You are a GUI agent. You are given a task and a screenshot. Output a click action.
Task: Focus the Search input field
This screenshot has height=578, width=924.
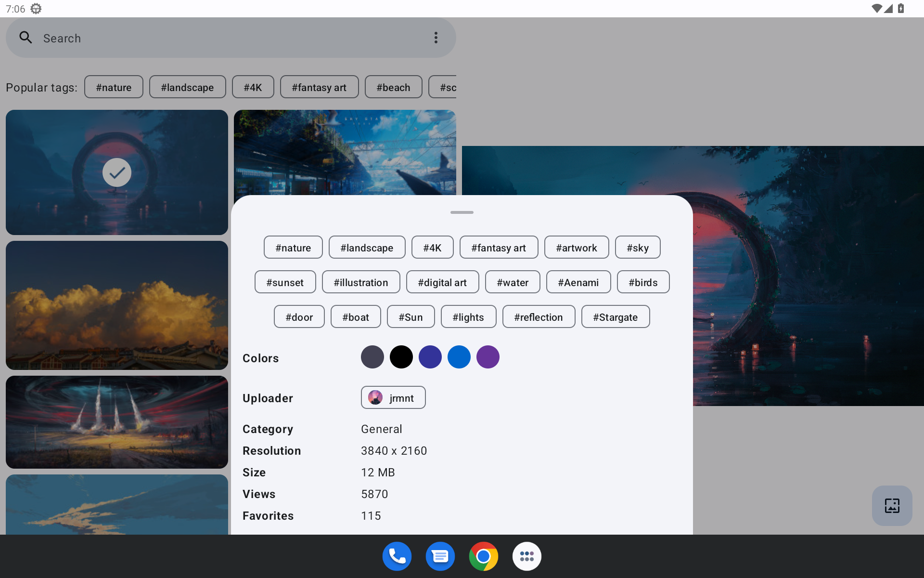coord(231,38)
